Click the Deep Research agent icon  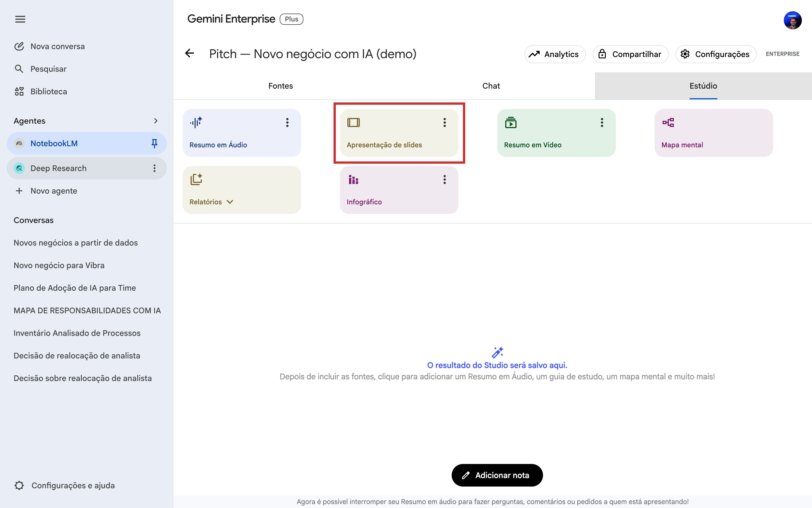coord(19,168)
